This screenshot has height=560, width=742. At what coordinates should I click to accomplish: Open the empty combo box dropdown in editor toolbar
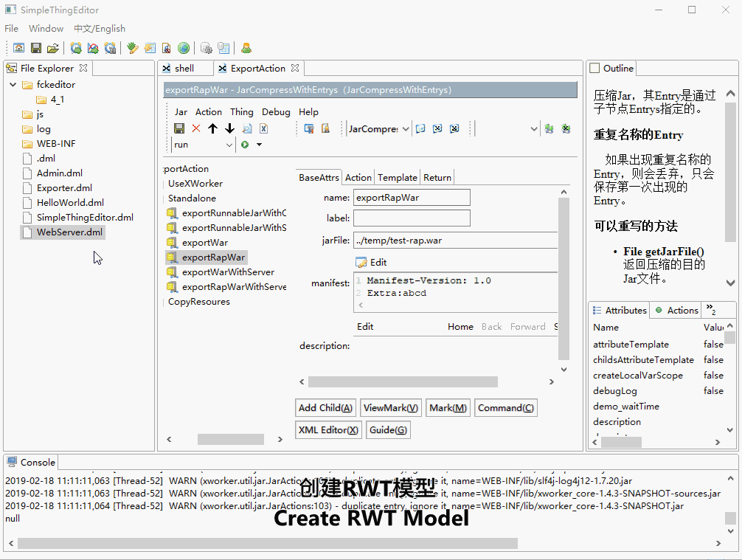tap(534, 129)
